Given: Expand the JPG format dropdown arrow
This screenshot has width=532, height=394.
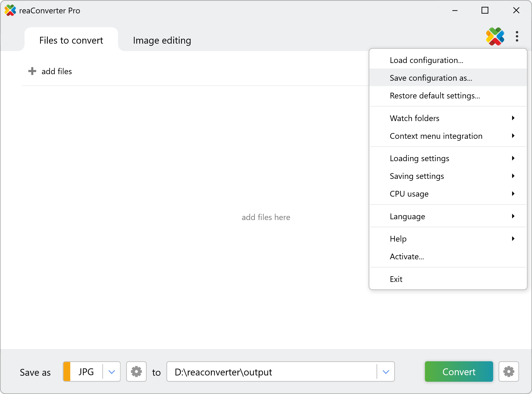Looking at the screenshot, I should [112, 372].
